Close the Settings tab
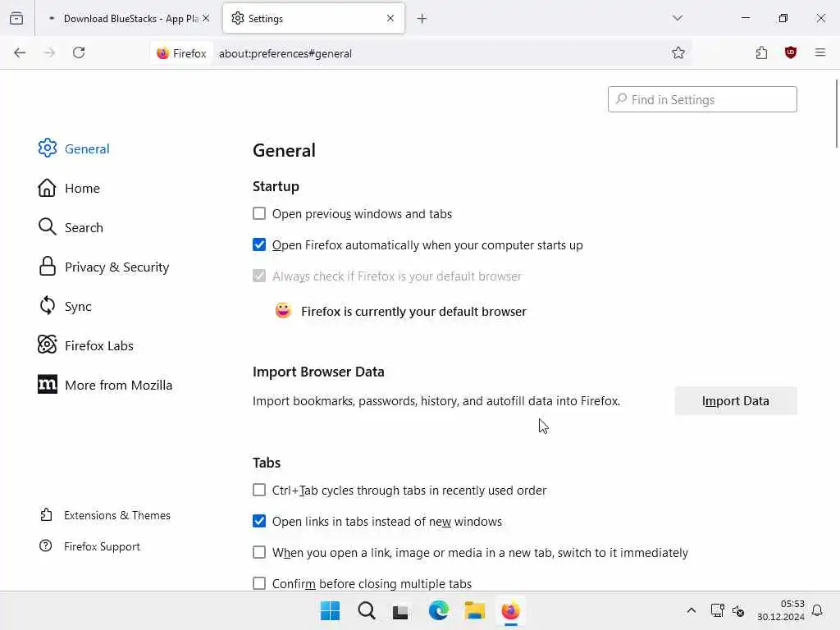The image size is (840, 630). point(390,18)
